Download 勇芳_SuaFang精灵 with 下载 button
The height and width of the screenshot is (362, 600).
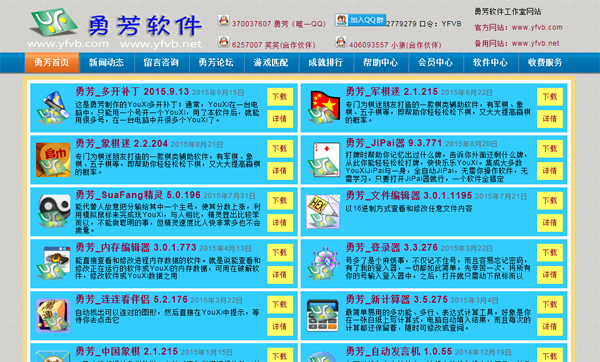point(280,201)
